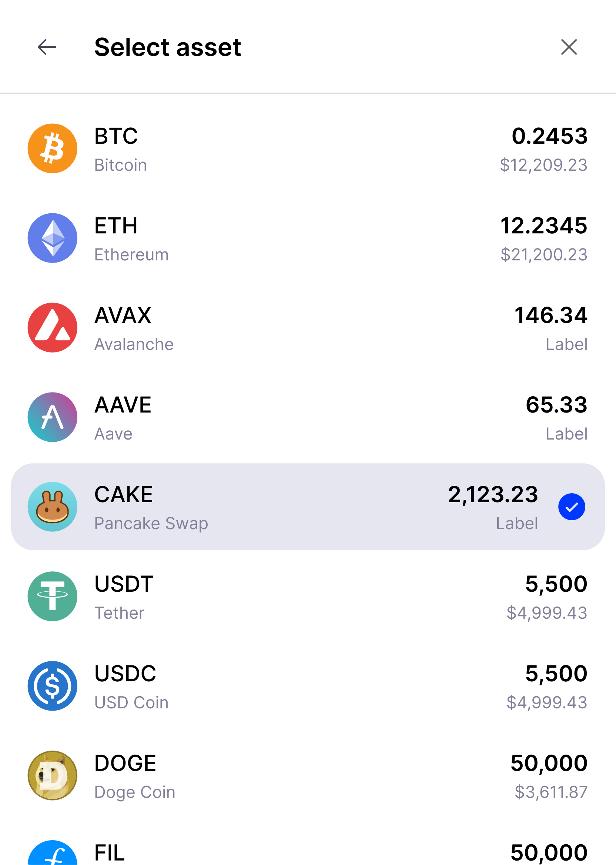Screen dimensions: 616x865
Task: Choose the USDC asset name
Action: tap(125, 673)
